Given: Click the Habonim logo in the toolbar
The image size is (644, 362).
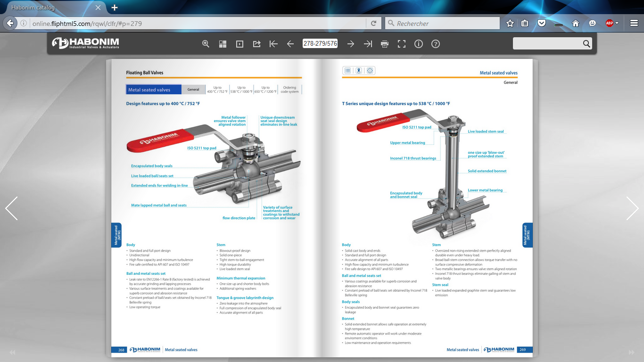Looking at the screenshot, I should coord(85,43).
